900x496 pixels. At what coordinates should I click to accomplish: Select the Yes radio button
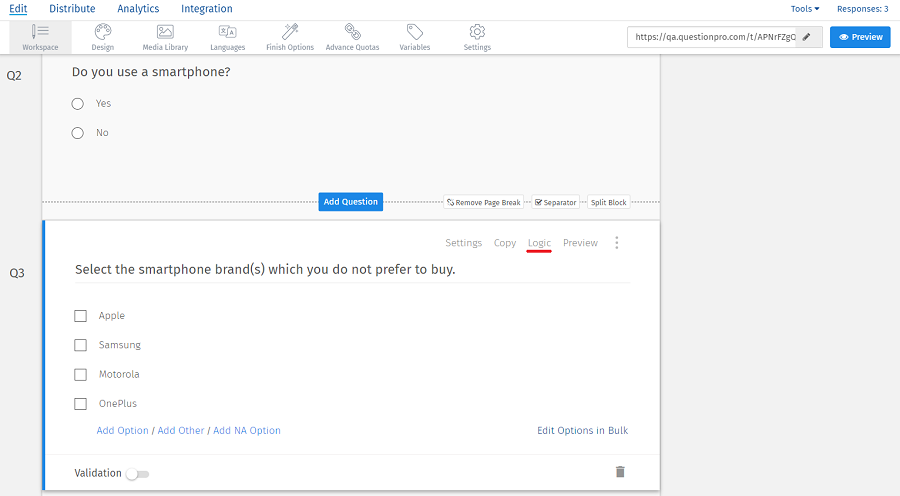tap(78, 104)
